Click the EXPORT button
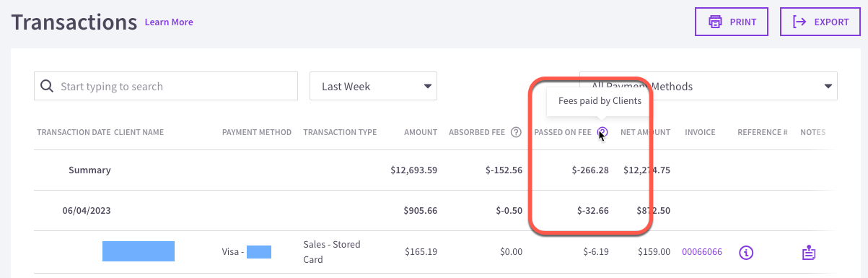Screen dimensions: 868x278 820,22
